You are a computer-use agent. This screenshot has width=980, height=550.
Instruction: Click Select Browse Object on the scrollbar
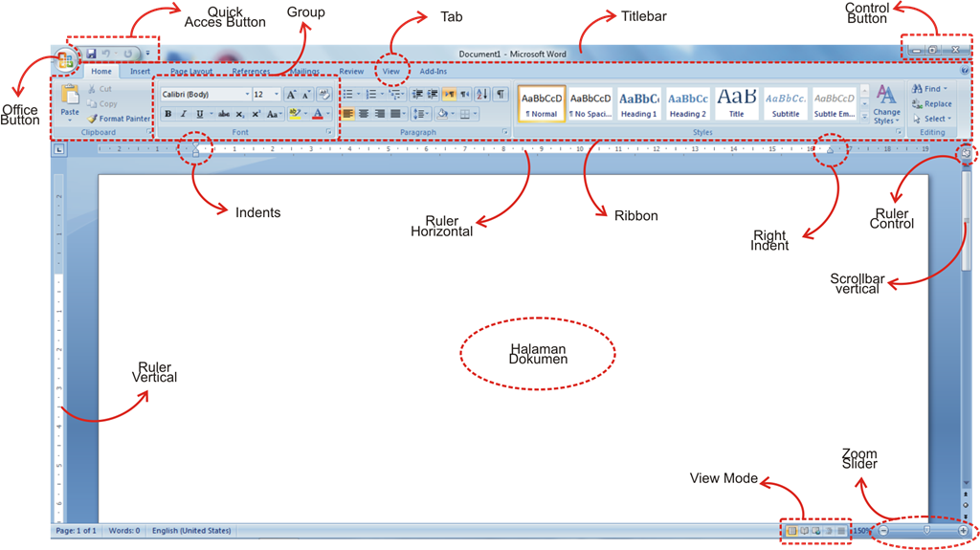(x=966, y=505)
